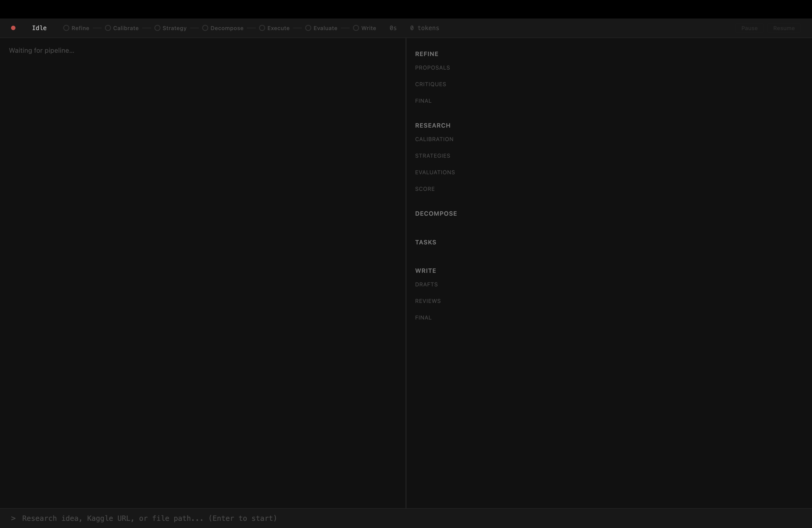This screenshot has height=528, width=812.
Task: Select the Refine stage circle
Action: coord(66,28)
